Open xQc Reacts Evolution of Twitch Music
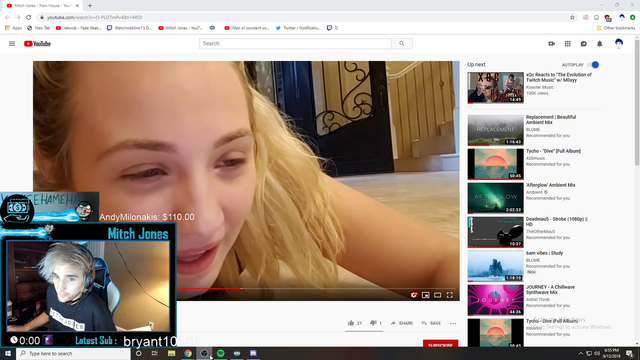640x360 pixels. pos(558,78)
